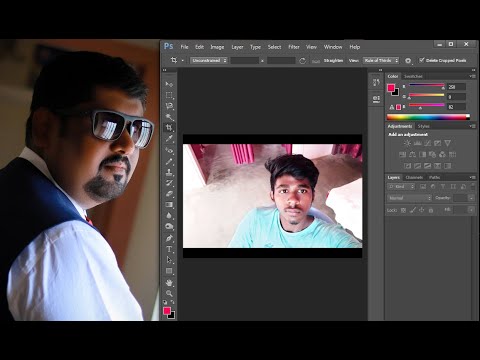Add a Brightness/Contrast adjustment
Screen dimensions: 480x360
point(407,143)
